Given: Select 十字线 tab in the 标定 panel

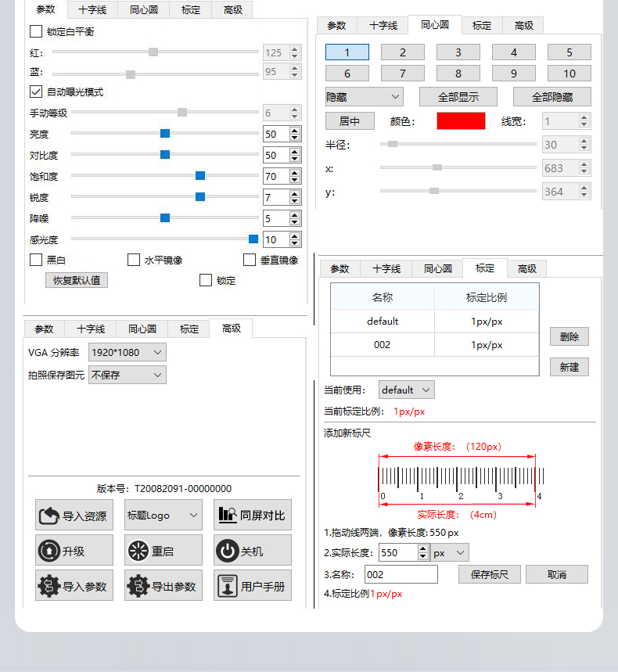Looking at the screenshot, I should tap(386, 268).
